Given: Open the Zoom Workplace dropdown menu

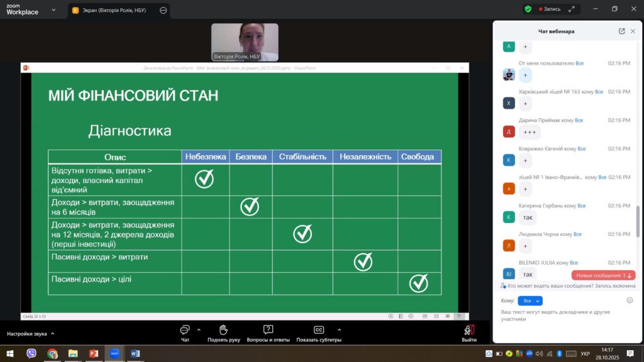Looking at the screenshot, I should coord(53,10).
